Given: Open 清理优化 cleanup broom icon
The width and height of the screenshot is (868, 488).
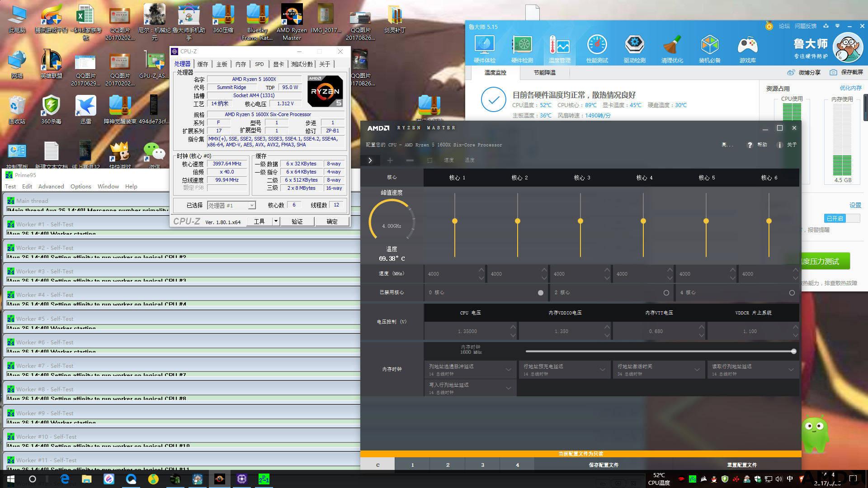Looking at the screenshot, I should click(x=672, y=49).
